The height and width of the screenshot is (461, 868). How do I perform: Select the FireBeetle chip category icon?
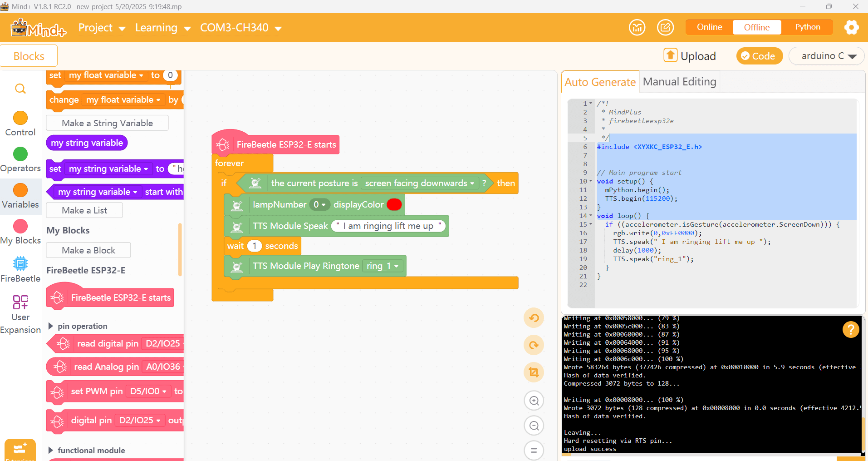[20, 263]
